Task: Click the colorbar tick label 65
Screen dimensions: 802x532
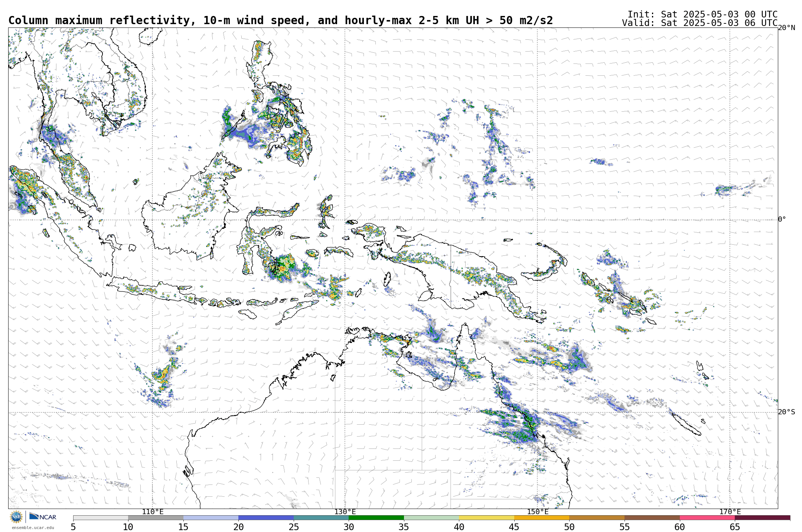Action: (735, 527)
